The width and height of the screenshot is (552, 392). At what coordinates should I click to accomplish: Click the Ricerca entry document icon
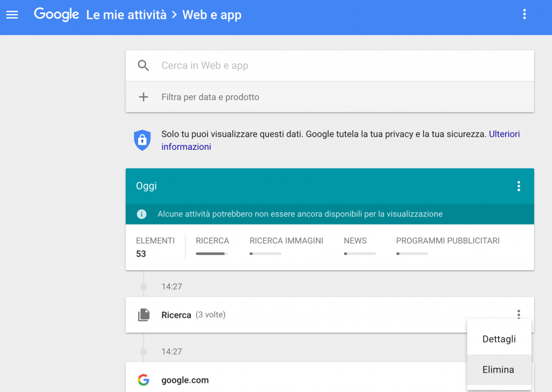click(x=143, y=314)
